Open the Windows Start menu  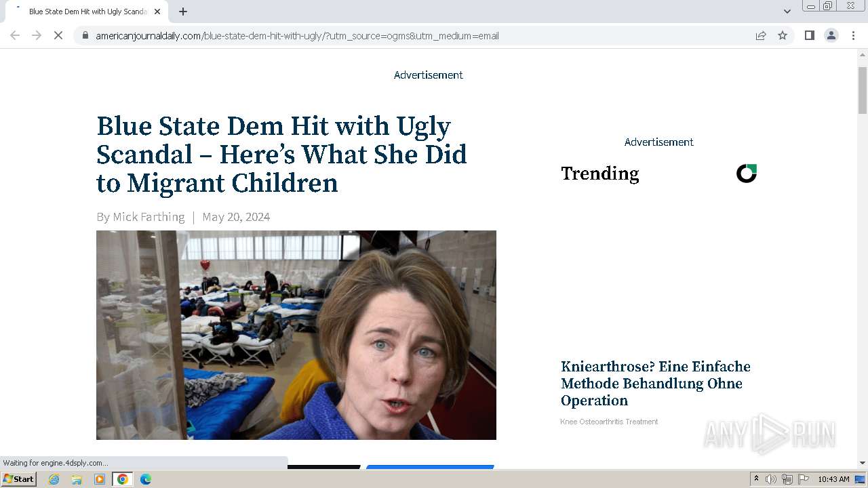[19, 479]
